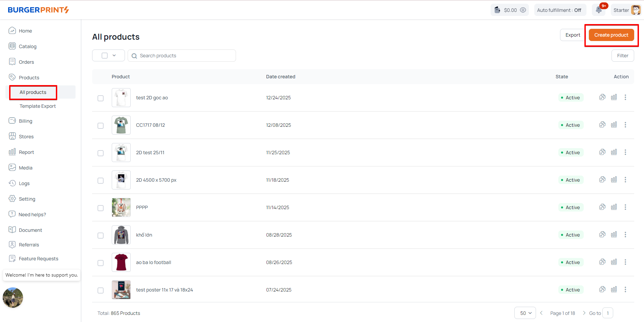Click the Create product button
This screenshot has width=644, height=322.
[x=611, y=35]
